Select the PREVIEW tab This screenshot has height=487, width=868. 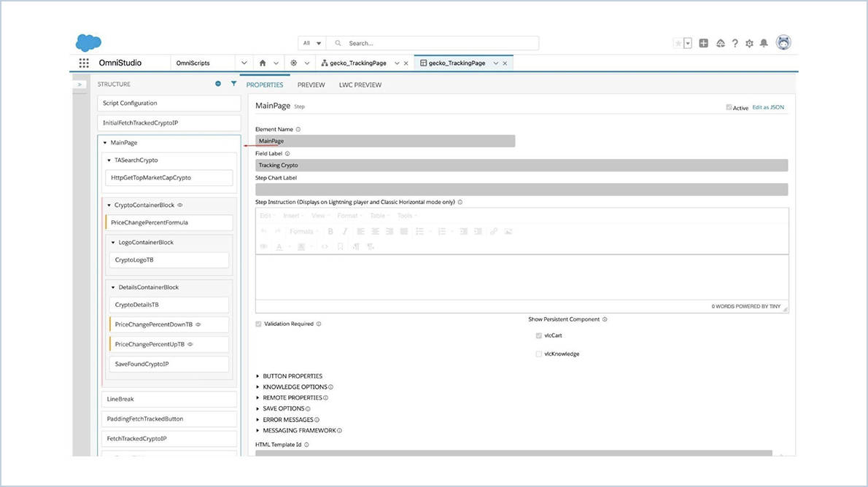tap(311, 85)
